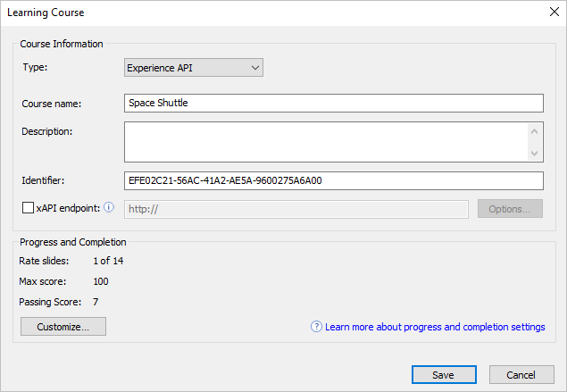Click the Description box scroll down arrow

[x=534, y=154]
